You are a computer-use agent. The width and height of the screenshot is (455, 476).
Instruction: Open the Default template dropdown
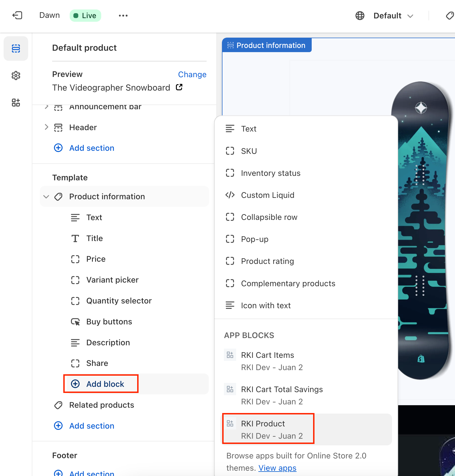click(393, 16)
